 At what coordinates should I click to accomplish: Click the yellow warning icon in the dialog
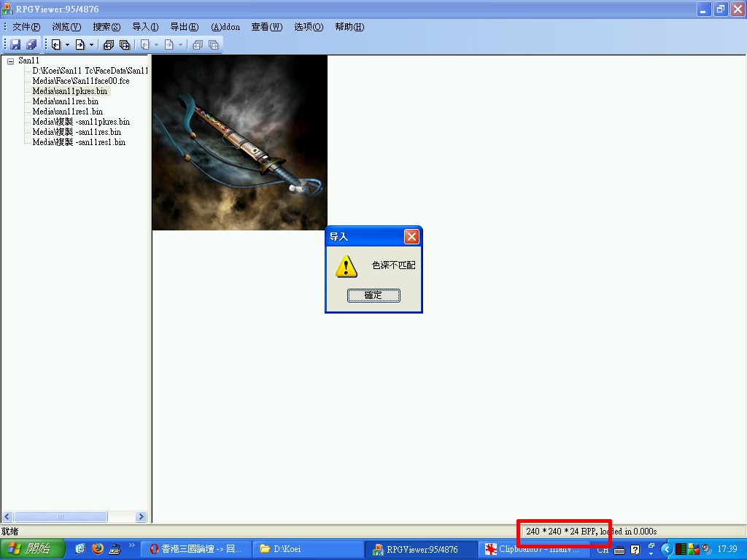347,265
